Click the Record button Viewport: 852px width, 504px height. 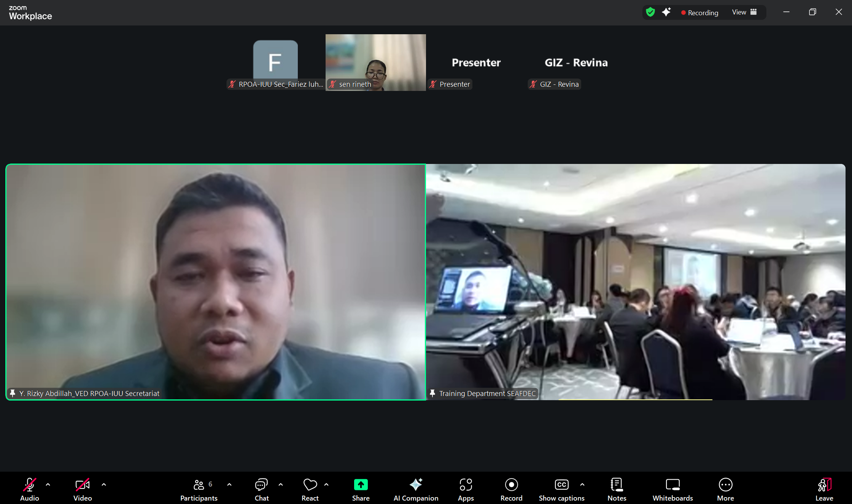pyautogui.click(x=511, y=489)
